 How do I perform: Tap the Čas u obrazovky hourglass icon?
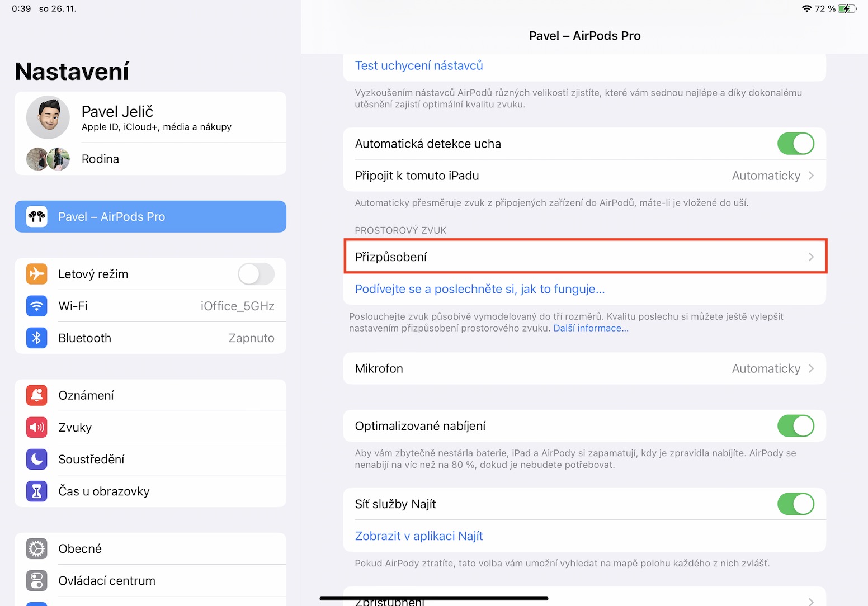tap(37, 491)
